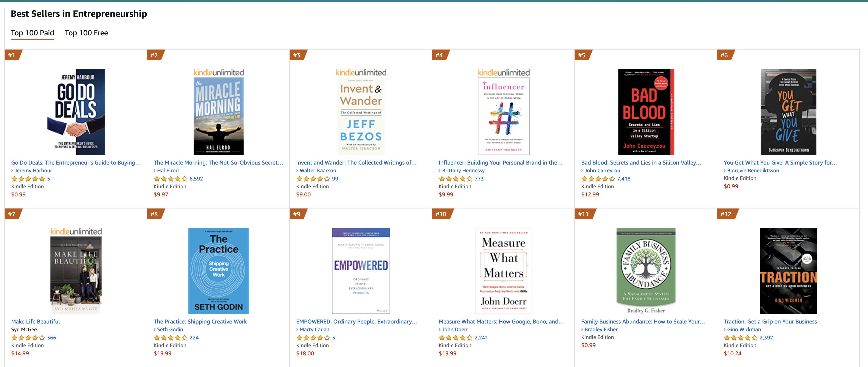
Task: Click the EMPOWERED book title link
Action: [356, 322]
